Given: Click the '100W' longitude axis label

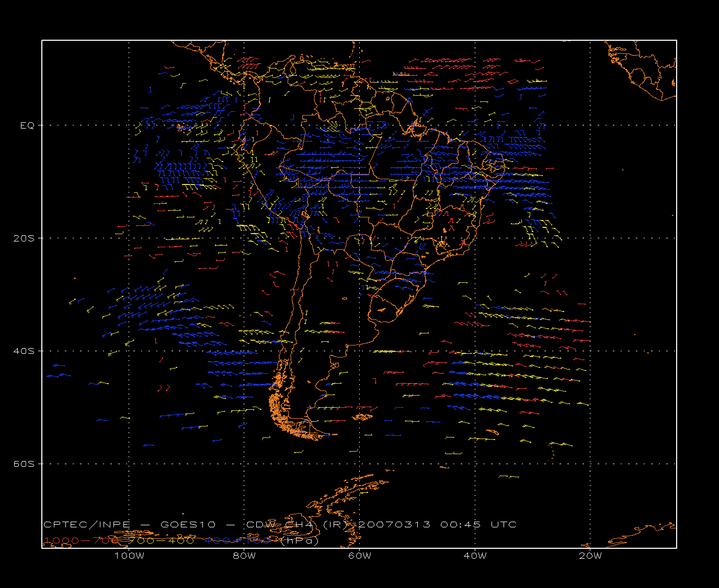Looking at the screenshot, I should pos(129,556).
